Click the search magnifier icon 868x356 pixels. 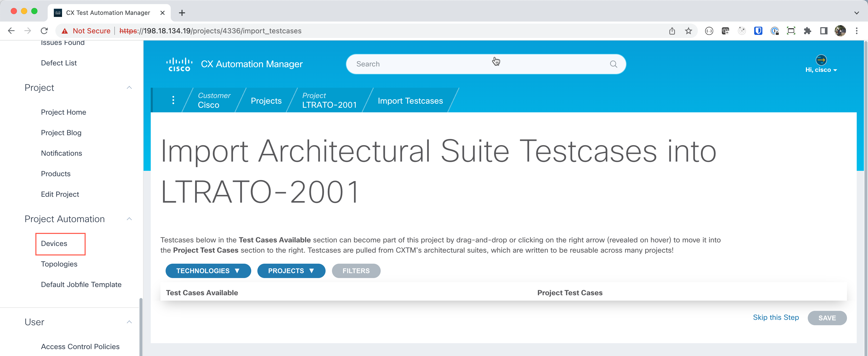pos(613,64)
